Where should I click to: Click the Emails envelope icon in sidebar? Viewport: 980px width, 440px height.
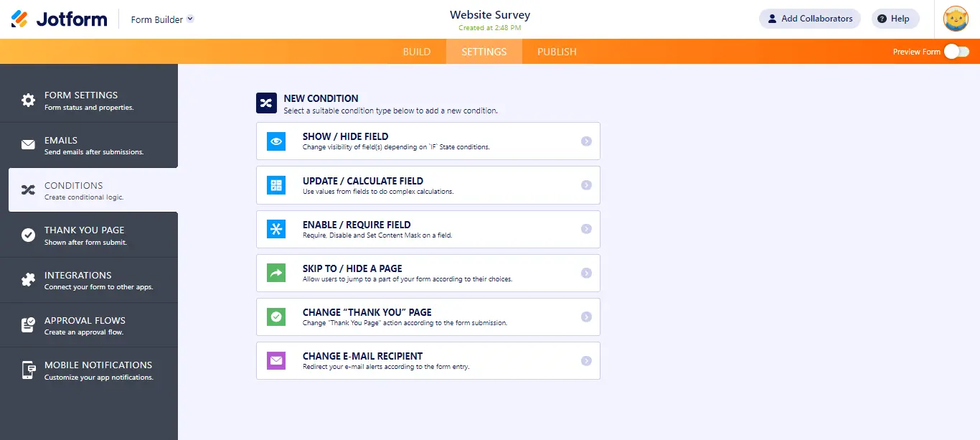(x=28, y=145)
